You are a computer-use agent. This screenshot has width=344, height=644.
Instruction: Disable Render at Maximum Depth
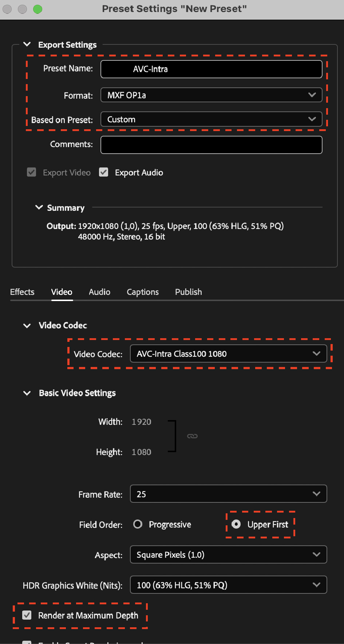27,615
